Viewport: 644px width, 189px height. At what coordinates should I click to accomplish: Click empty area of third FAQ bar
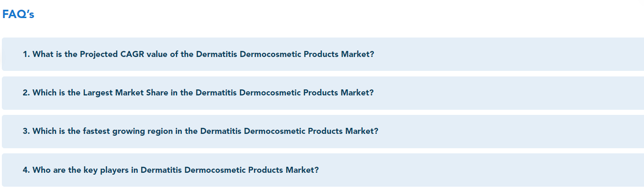[x=510, y=132]
